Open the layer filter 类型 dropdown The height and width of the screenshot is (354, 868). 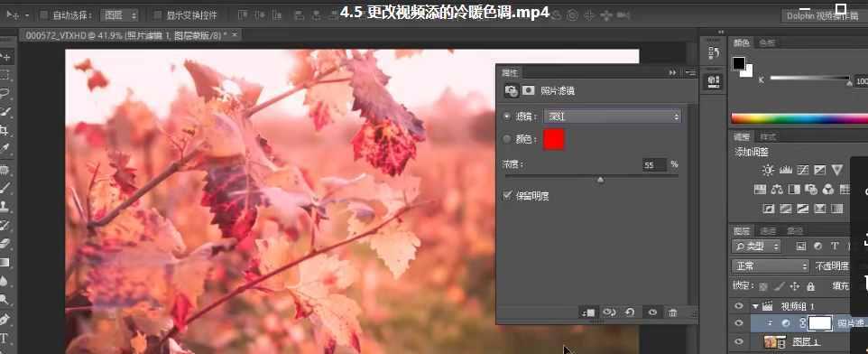tap(756, 246)
